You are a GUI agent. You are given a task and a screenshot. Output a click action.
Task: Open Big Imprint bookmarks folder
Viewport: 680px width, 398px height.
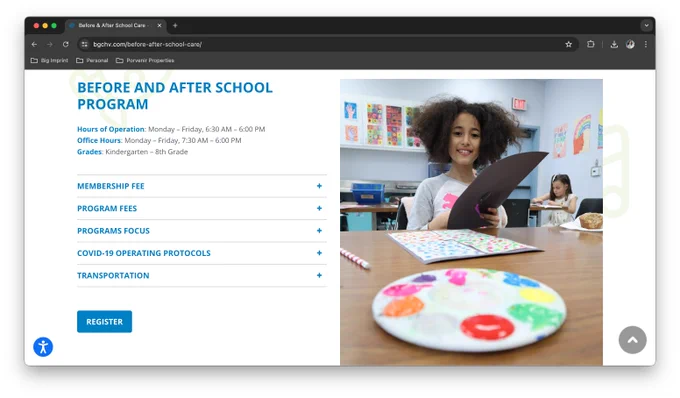[49, 60]
